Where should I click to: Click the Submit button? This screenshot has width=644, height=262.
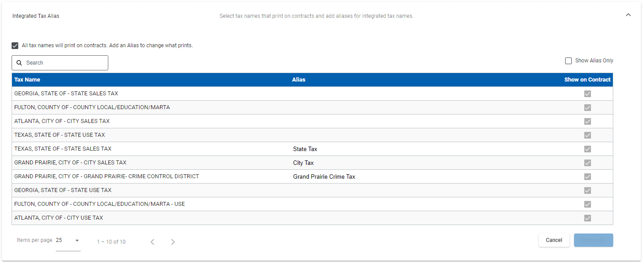click(x=593, y=240)
